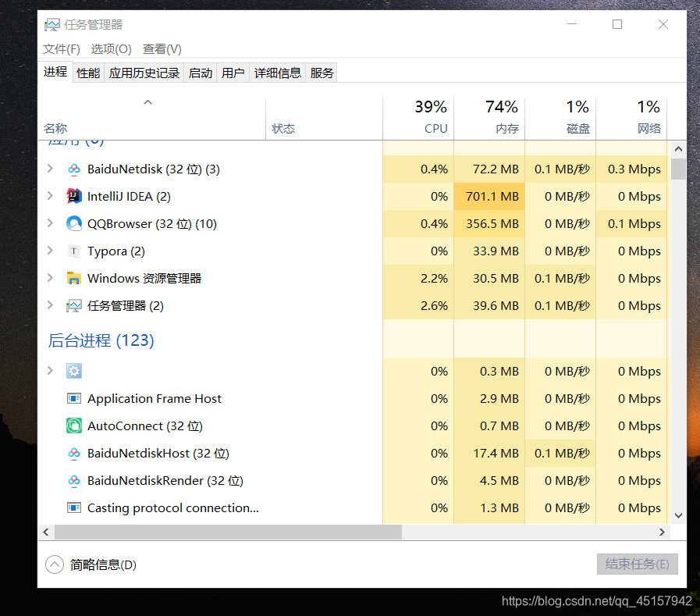Select the 任务管理器 2.6% CPU cell
This screenshot has width=700, height=616.
[x=418, y=306]
